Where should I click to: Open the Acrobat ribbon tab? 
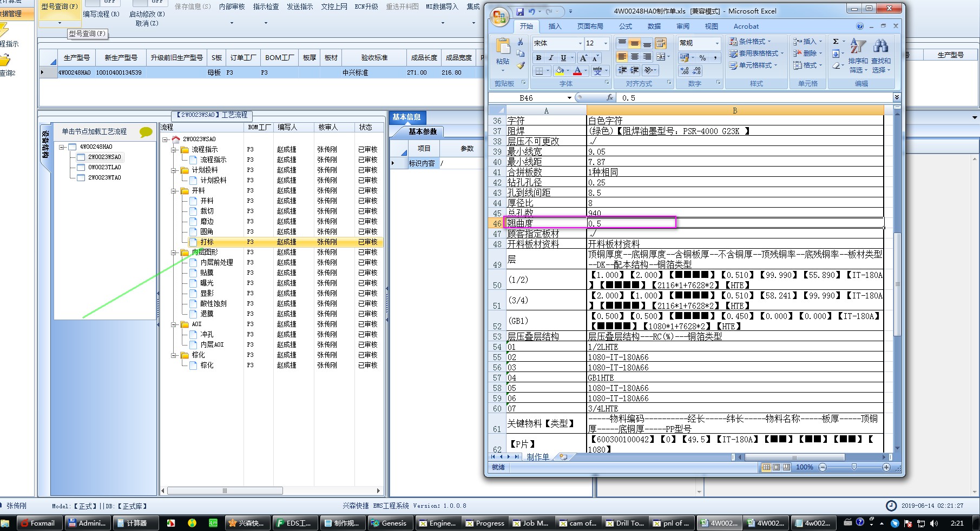(x=746, y=26)
